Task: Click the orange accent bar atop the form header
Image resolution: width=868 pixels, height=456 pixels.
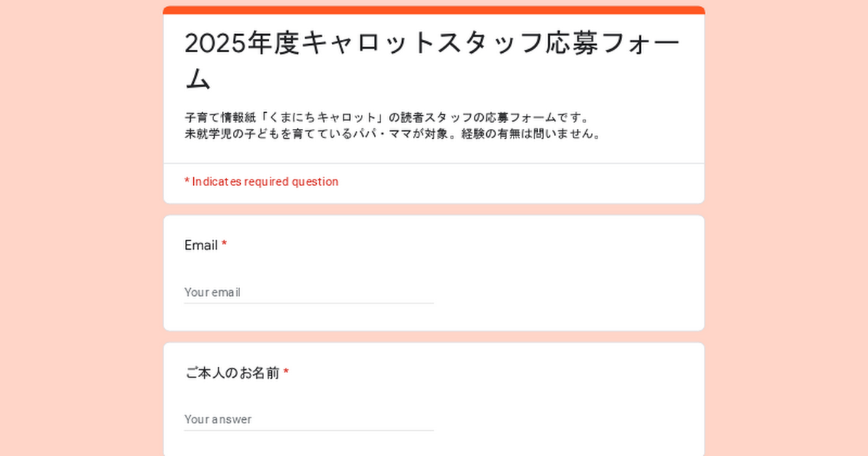Action: [x=434, y=10]
